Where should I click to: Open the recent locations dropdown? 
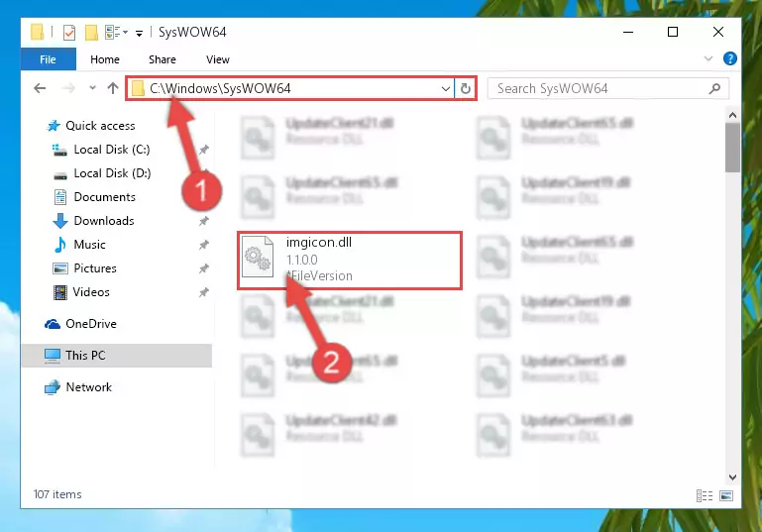coord(92,88)
